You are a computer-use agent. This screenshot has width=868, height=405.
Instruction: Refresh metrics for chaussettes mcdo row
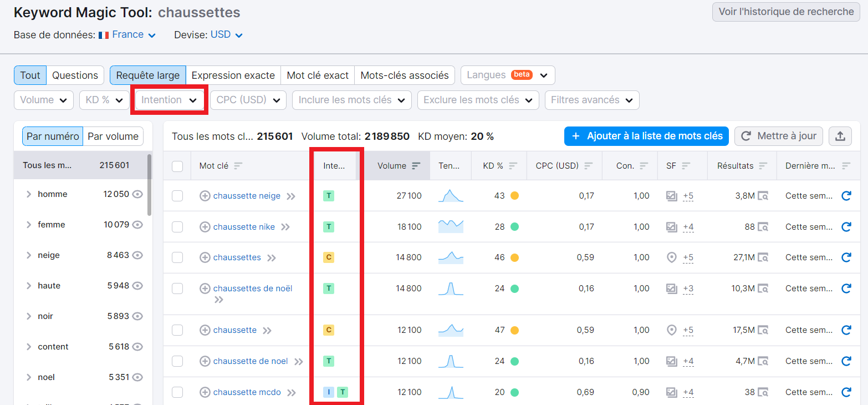846,392
